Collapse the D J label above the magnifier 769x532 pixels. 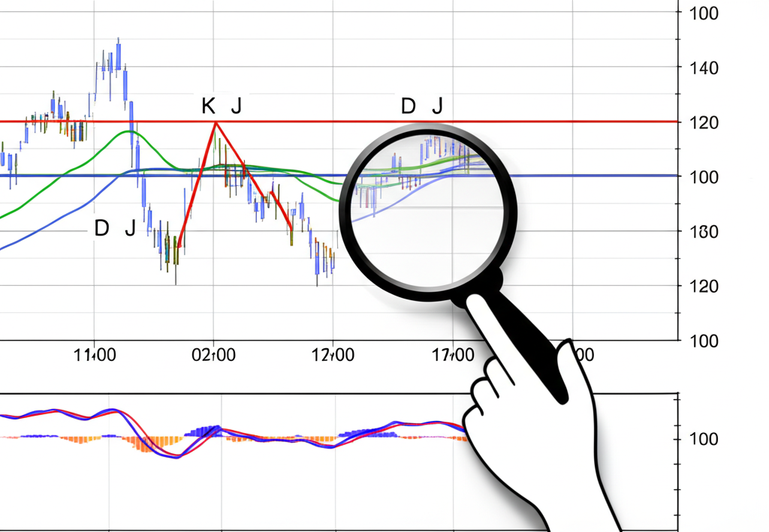tap(421, 106)
